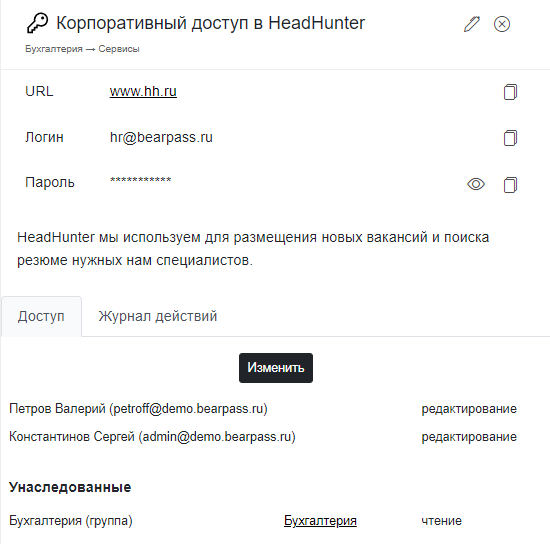Click Бухгалтерия (группа) inherited entry
Screen dimensions: 550x544
click(x=71, y=521)
